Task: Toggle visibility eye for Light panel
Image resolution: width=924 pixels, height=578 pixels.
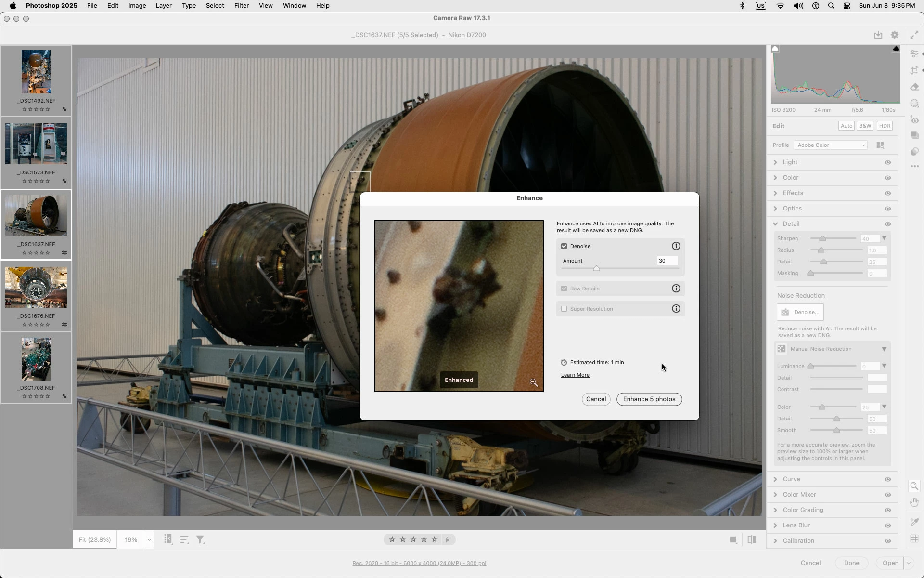Action: coord(887,162)
